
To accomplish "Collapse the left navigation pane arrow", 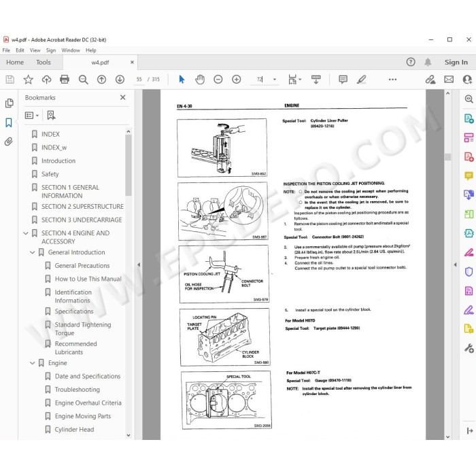I will 139,265.
